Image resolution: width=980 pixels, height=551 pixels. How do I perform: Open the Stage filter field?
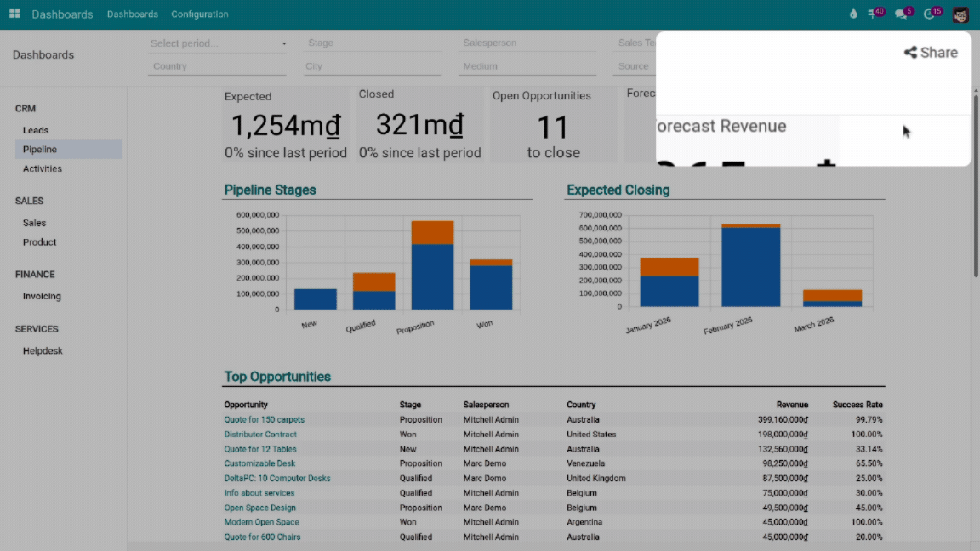[x=373, y=43]
